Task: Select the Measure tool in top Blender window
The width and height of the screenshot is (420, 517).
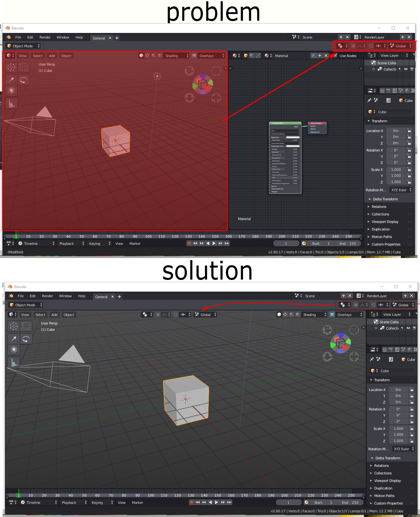Action: pyautogui.click(x=11, y=103)
